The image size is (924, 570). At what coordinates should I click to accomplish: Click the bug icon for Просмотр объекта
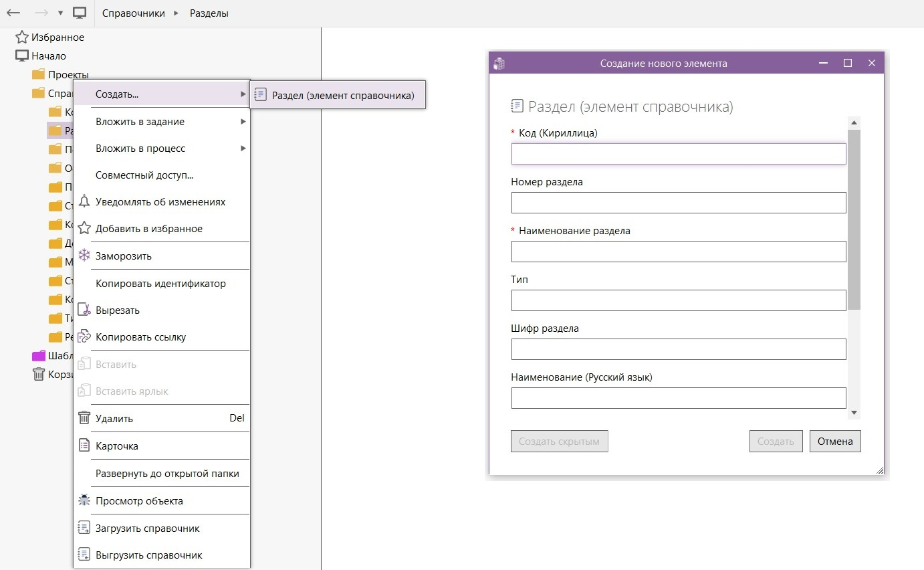[84, 500]
